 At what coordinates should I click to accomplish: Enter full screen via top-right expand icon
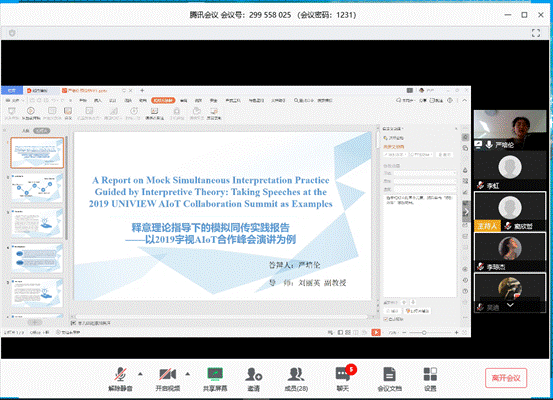(536, 33)
